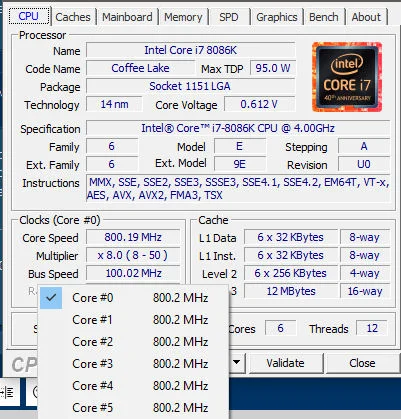Click the Level 2 size 6 x 256 KBytes
Screen dimensions: 401x419
290,273
